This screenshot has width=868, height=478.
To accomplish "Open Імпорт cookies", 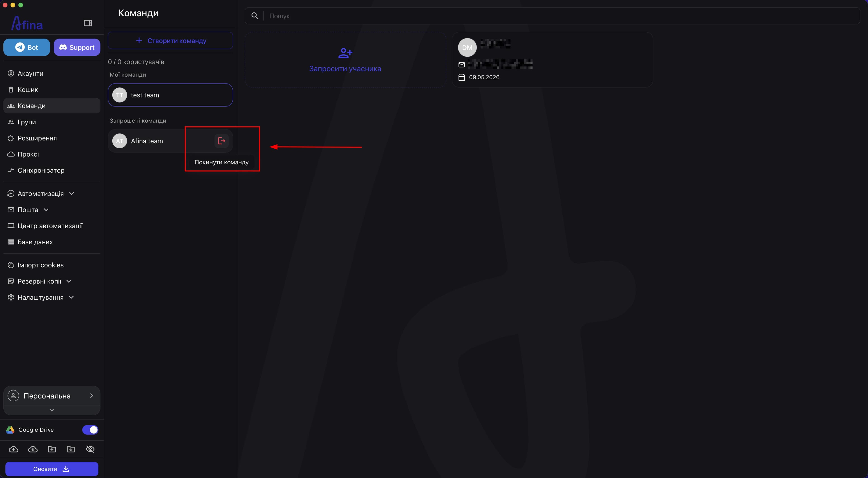I will coord(52,265).
